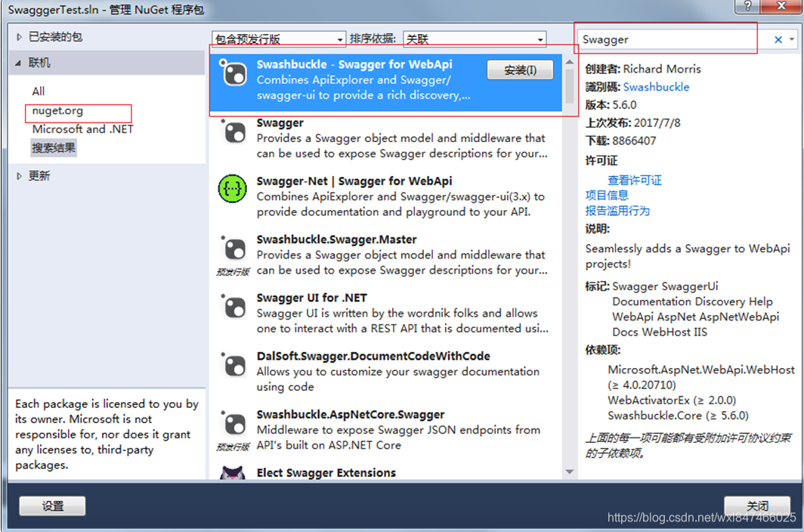The height and width of the screenshot is (532, 804).
Task: Click the Elect Swagger Extensions icon
Action: pyautogui.click(x=232, y=472)
